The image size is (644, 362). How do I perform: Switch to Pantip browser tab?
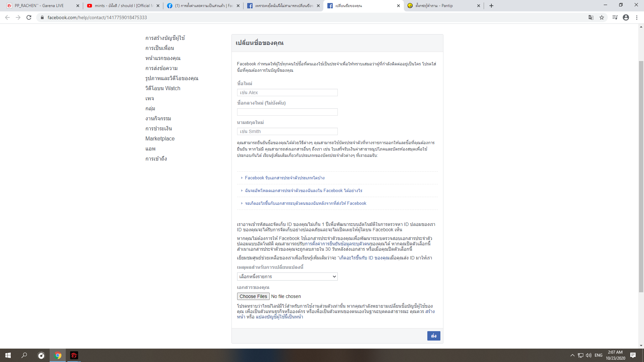[x=443, y=6]
